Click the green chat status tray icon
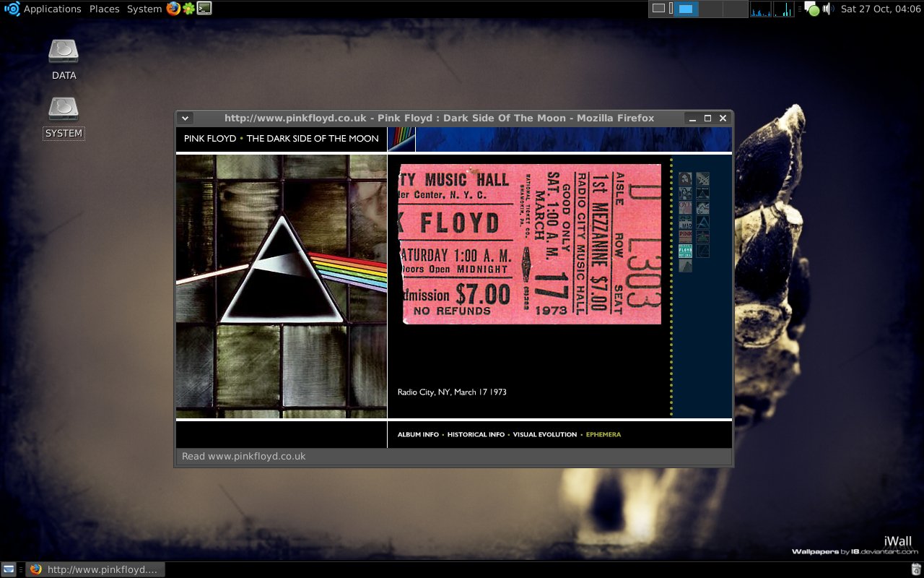The image size is (924, 578). click(812, 9)
